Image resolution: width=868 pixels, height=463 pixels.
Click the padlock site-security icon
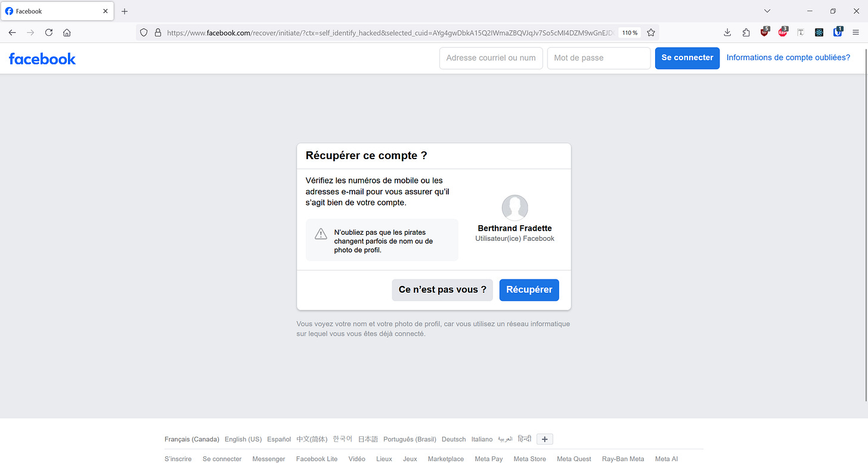coord(157,33)
